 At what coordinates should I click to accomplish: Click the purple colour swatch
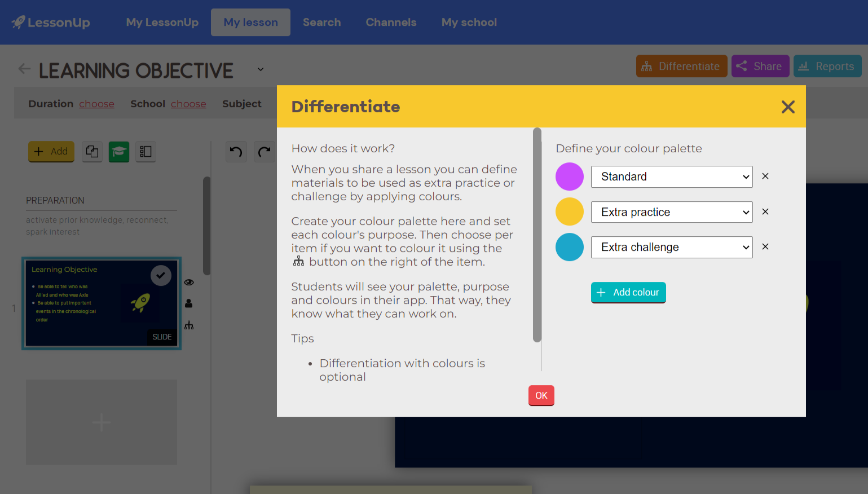pyautogui.click(x=569, y=177)
